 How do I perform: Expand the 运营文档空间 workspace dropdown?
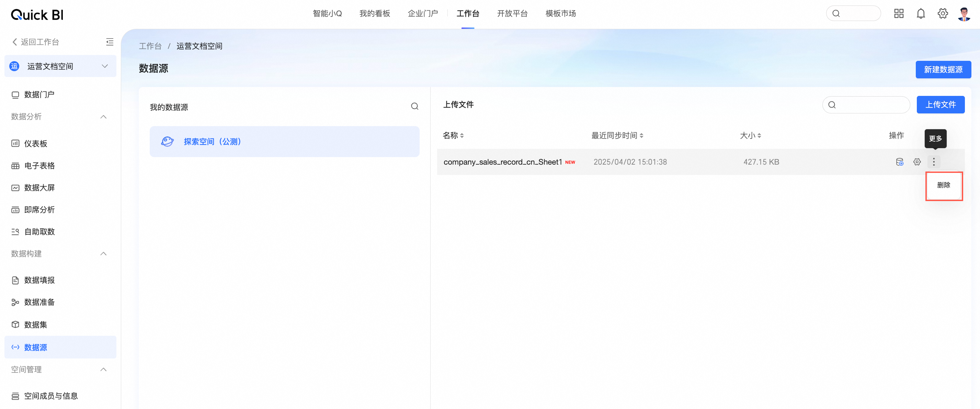click(x=105, y=66)
